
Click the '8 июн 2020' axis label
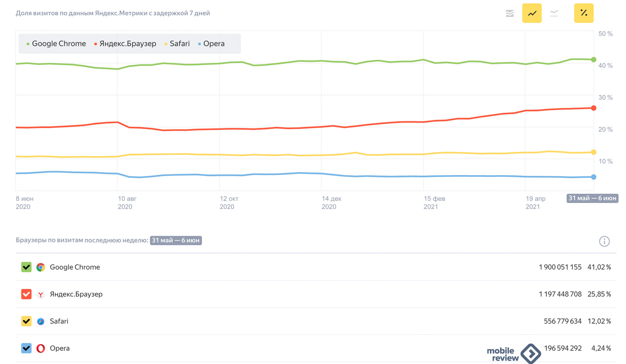point(25,203)
